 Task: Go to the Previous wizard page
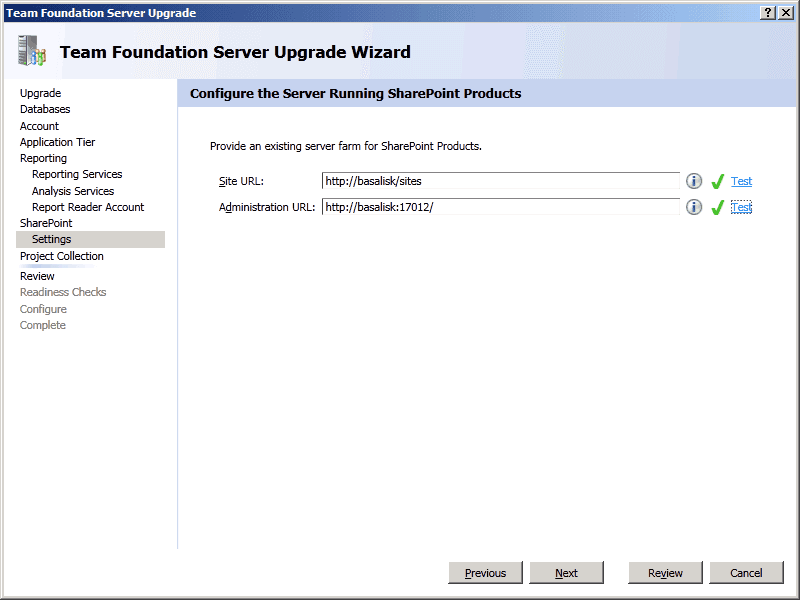(485, 573)
